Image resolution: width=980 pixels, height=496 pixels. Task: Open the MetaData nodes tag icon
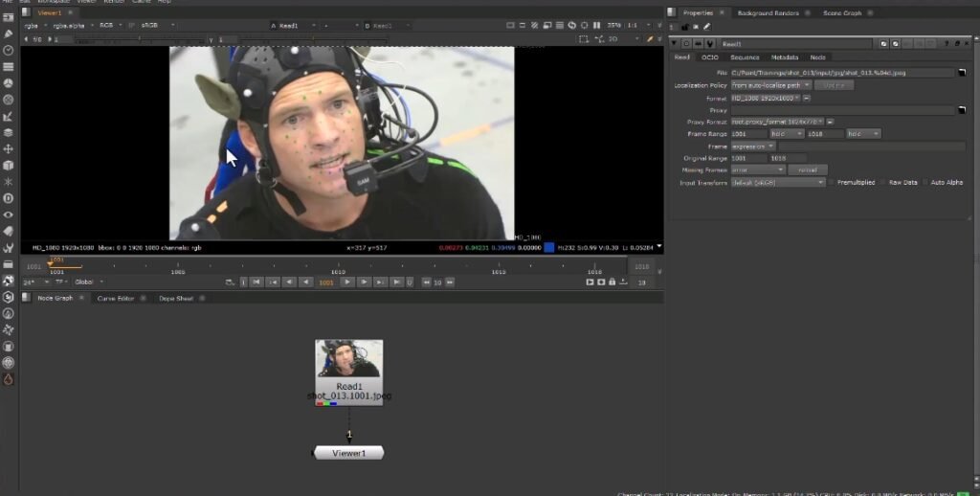click(x=8, y=231)
